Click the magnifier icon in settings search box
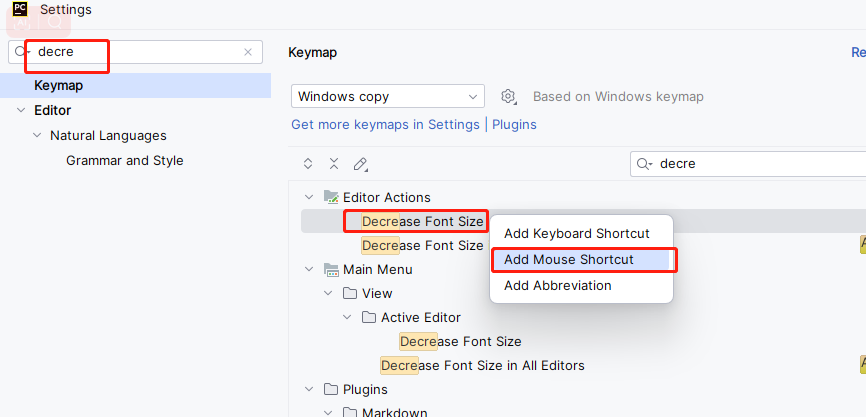The height and width of the screenshot is (417, 866). [x=22, y=52]
